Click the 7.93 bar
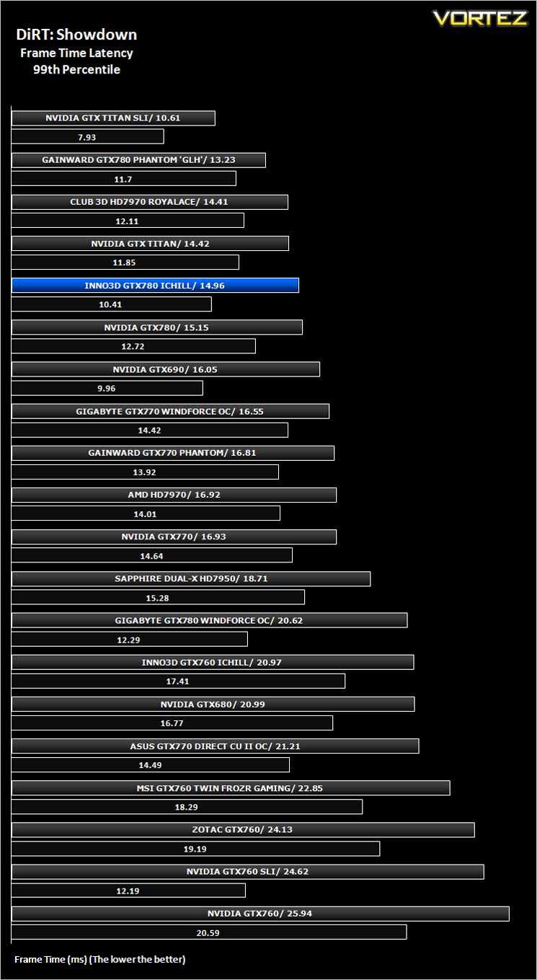 click(x=88, y=137)
